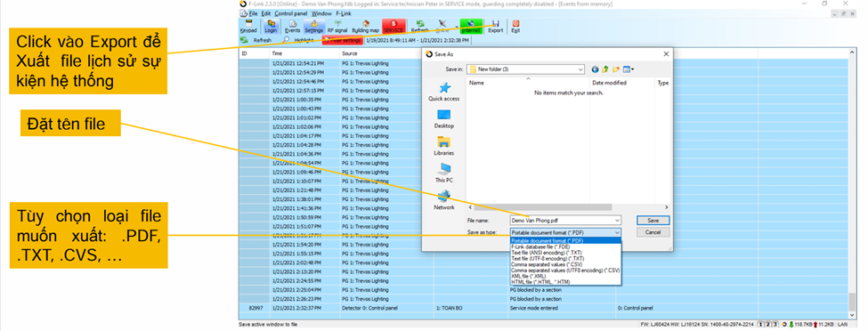Screen dimensions: 868x331
Task: Click red upload arrow in status bar
Action: [x=815, y=324]
